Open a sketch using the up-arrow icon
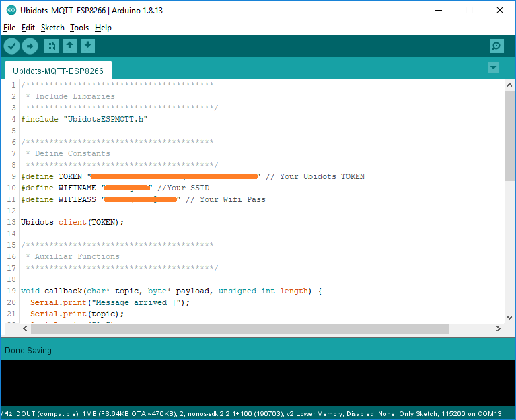 [69, 46]
